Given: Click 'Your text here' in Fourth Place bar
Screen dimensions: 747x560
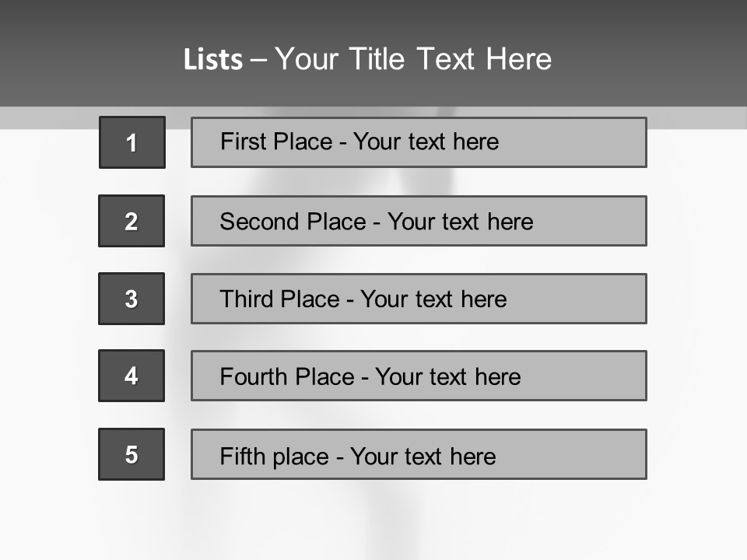Looking at the screenshot, I should (447, 377).
